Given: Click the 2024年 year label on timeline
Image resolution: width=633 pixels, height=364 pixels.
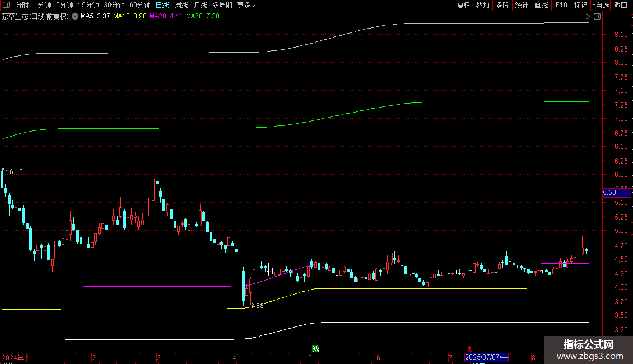Looking at the screenshot, I should coord(12,357).
